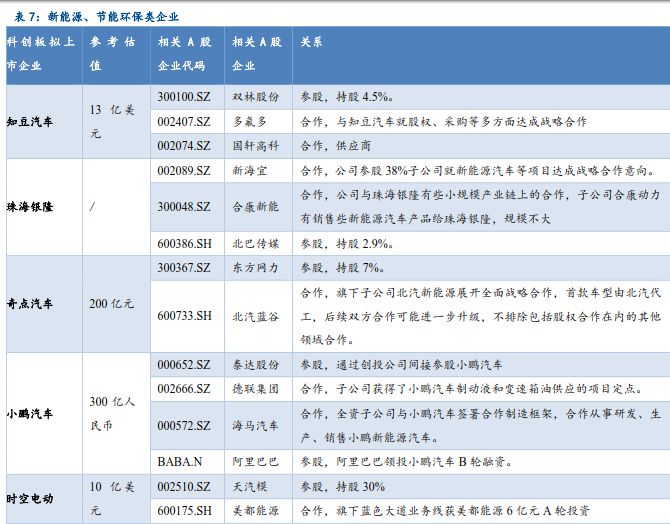
Task: Click company 合康新能
Action: click(x=256, y=207)
